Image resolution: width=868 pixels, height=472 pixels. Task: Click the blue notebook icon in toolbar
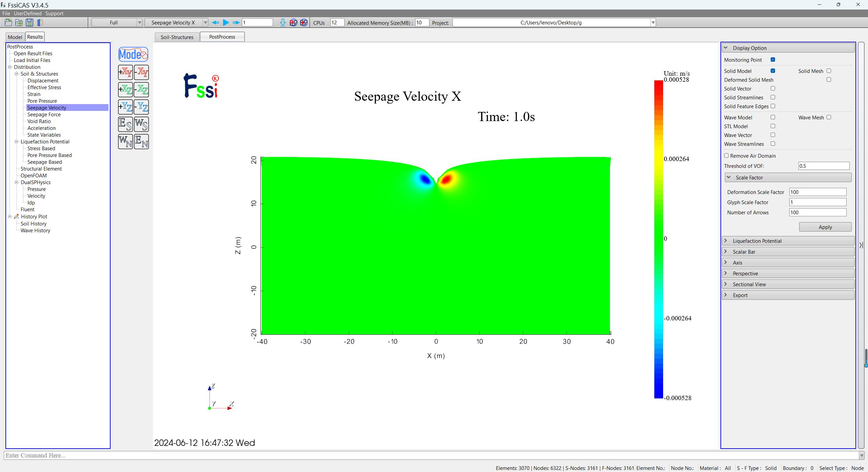(40, 23)
